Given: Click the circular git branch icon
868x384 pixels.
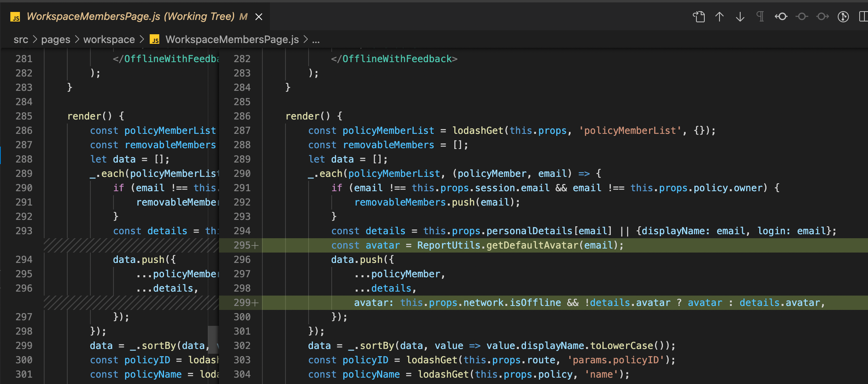Looking at the screenshot, I should coord(843,17).
